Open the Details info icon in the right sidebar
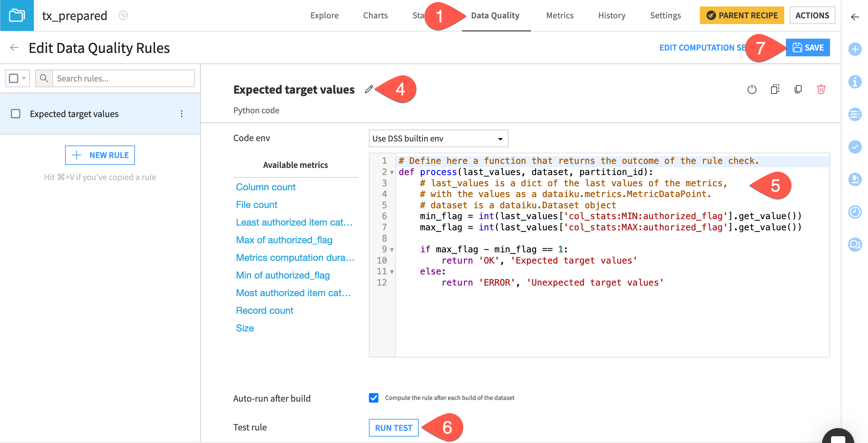This screenshot has width=868, height=443. [x=855, y=82]
